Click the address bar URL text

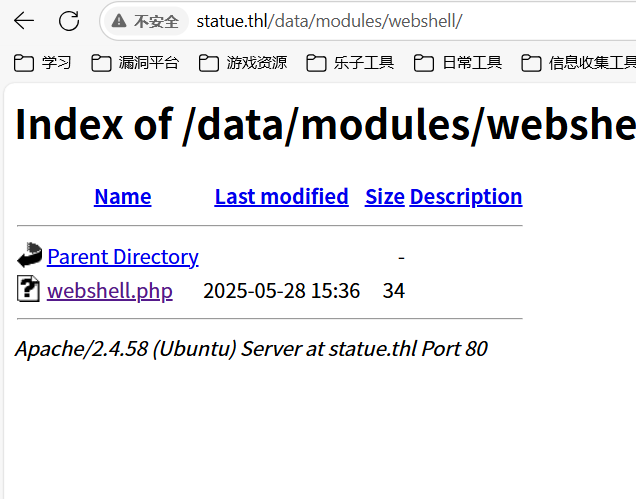pos(329,21)
